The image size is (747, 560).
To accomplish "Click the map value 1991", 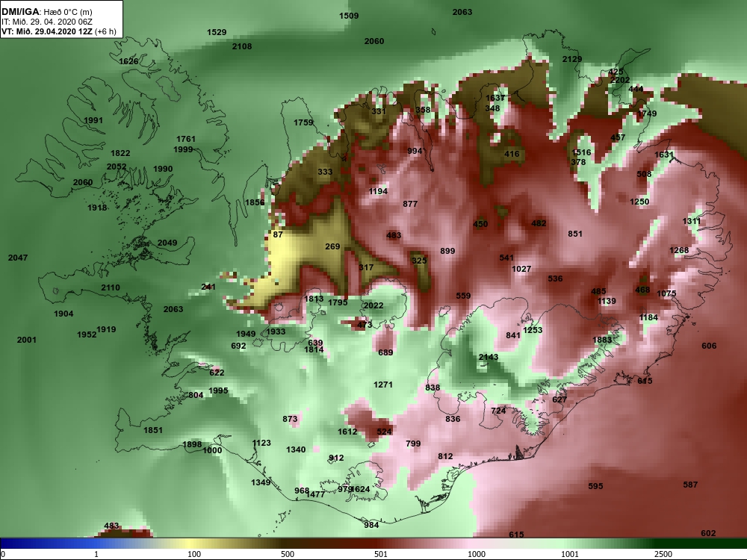I will [x=93, y=120].
